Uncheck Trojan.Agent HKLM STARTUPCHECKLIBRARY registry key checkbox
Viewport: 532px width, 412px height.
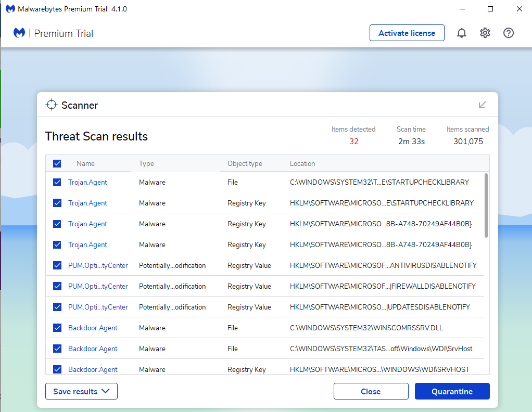click(x=57, y=203)
